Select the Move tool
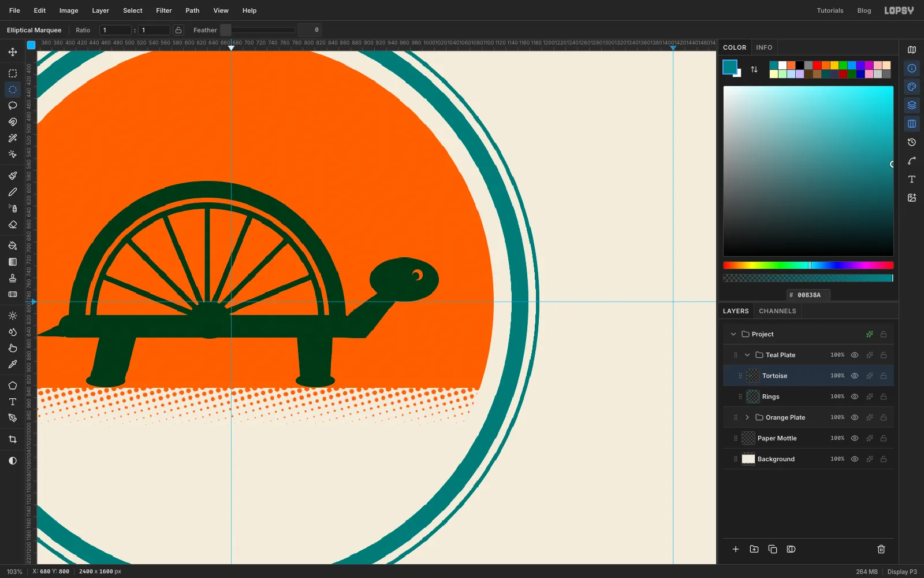 (x=13, y=52)
